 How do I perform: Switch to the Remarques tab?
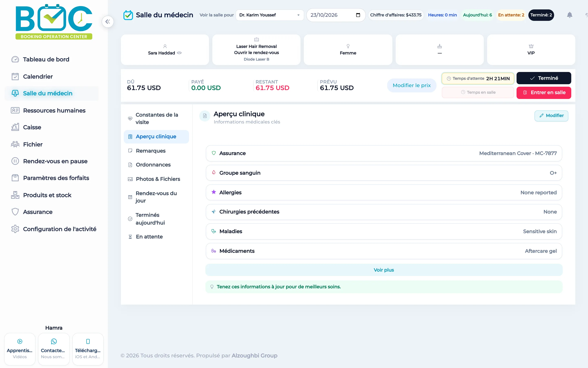[156, 151]
